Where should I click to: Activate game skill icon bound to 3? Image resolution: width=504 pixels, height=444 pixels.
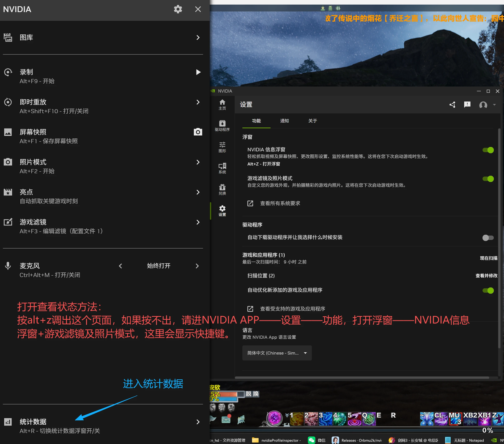pos(325,419)
